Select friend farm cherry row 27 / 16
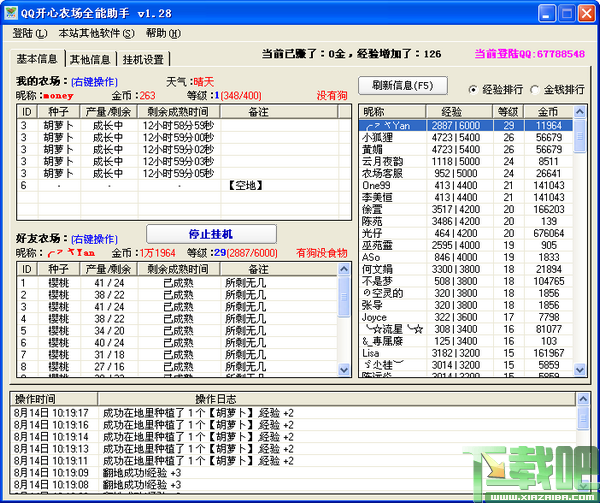 click(x=178, y=367)
